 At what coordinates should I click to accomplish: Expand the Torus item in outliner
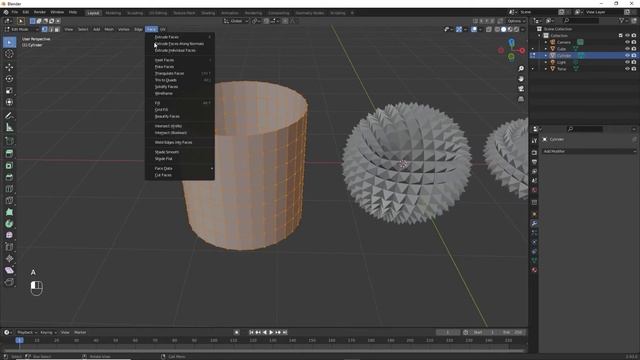(x=546, y=69)
